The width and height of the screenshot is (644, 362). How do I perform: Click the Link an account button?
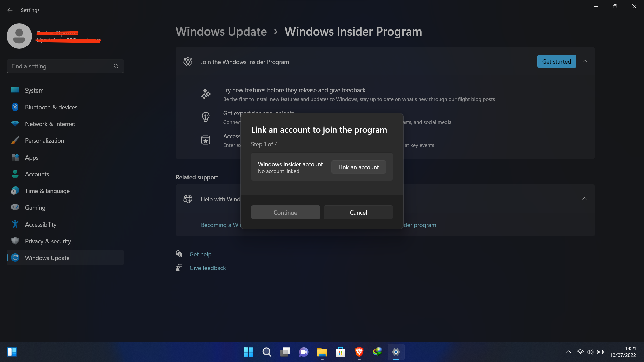[358, 167]
